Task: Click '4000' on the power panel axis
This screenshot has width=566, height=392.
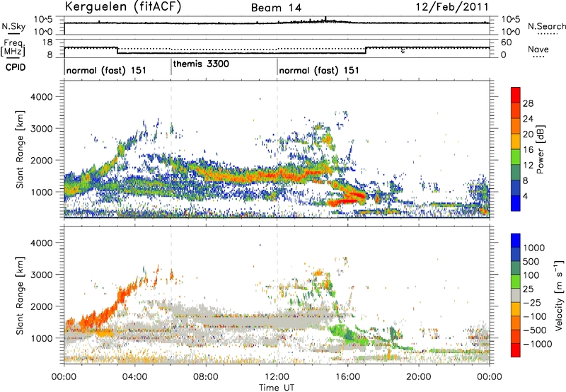Action: coord(41,97)
